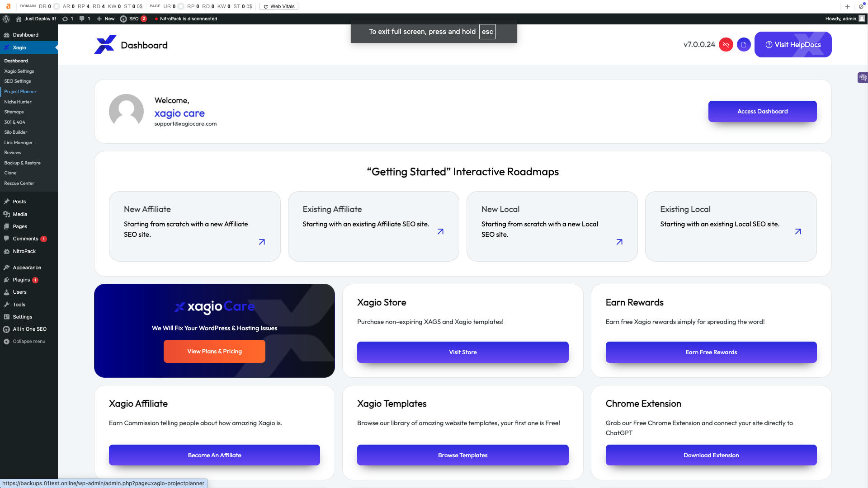868x488 pixels.
Task: Open Rescue Center submenu item
Action: coord(19,183)
